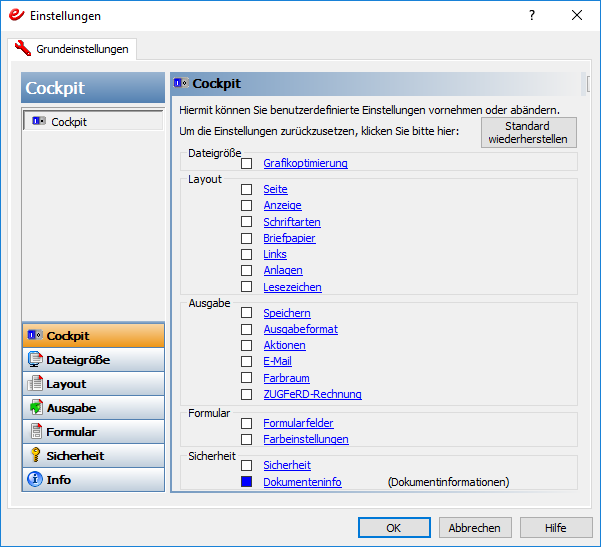Open the Ausgabe sidebar section
The height and width of the screenshot is (547, 601).
94,407
